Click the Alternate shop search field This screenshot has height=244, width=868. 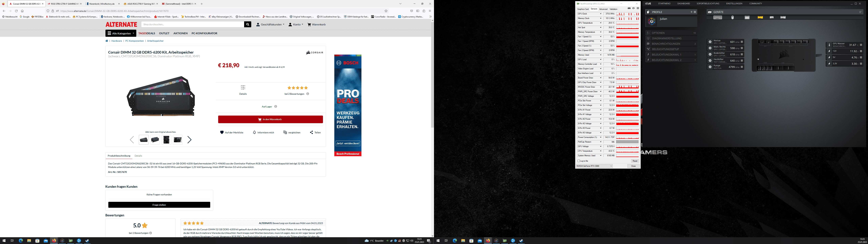(192, 24)
